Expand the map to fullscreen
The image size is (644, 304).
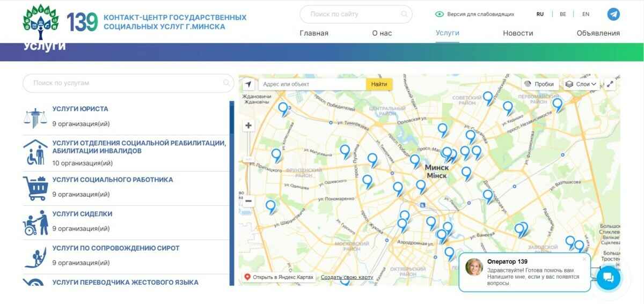tap(610, 84)
